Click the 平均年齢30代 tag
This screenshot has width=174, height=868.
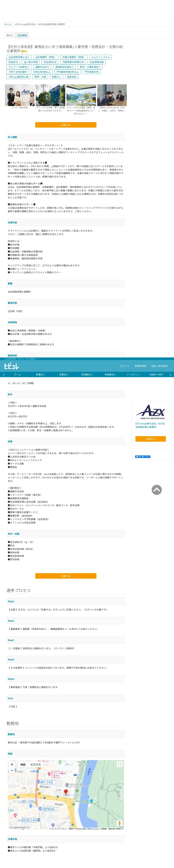tap(92, 72)
